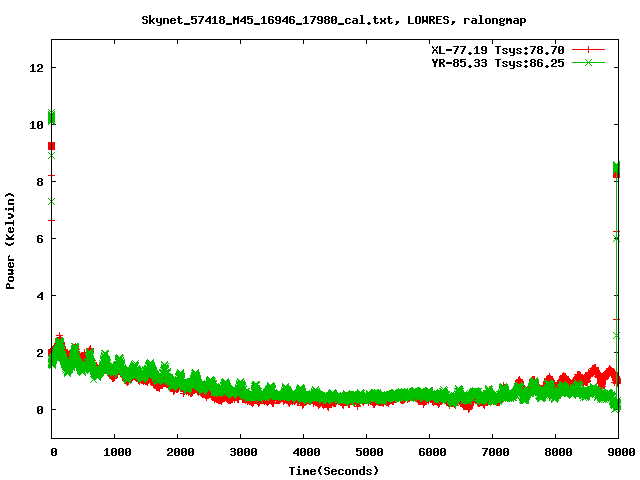This screenshot has height=480, width=640.
Task: Click x-axis tick label 6000
Action: [x=432, y=452]
